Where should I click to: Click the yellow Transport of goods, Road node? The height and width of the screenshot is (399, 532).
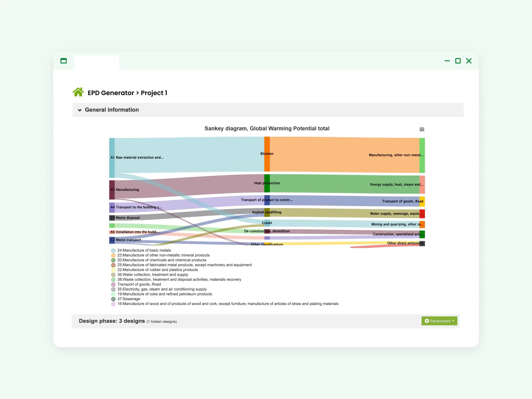point(422,201)
